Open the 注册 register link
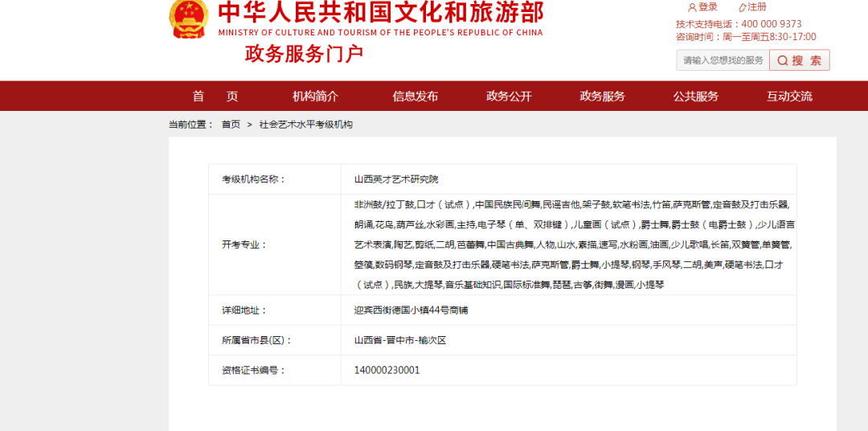This screenshot has width=868, height=431. click(x=757, y=7)
